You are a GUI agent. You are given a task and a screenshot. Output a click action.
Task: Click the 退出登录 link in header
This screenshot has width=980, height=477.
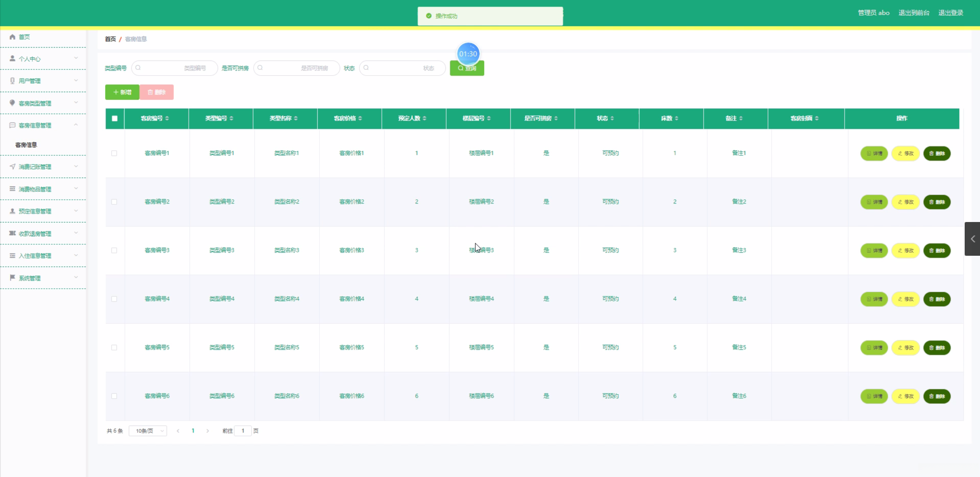pyautogui.click(x=951, y=13)
